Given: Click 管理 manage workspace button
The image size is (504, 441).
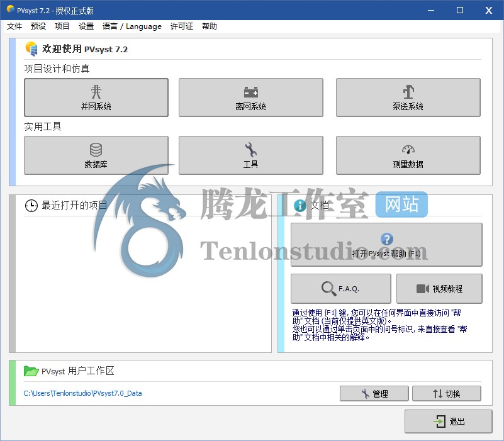Looking at the screenshot, I should tap(374, 394).
